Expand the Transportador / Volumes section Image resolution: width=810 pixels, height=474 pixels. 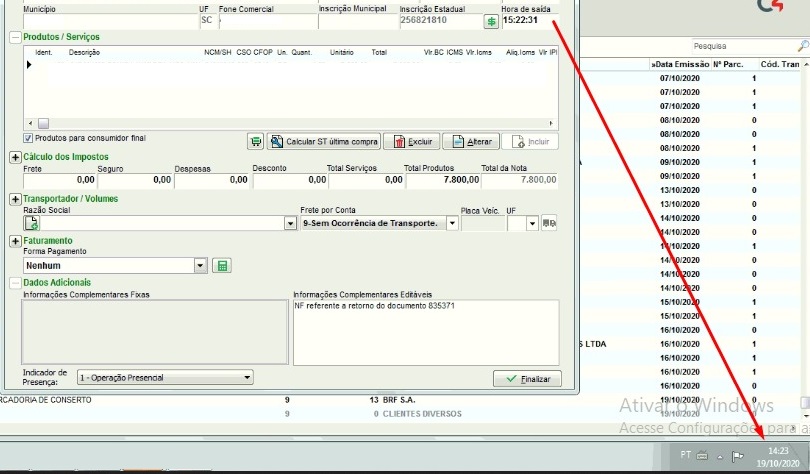coord(15,199)
